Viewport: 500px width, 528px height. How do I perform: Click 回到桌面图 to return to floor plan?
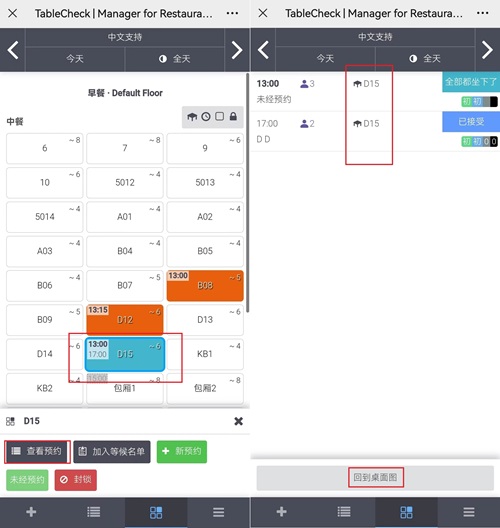tap(375, 477)
